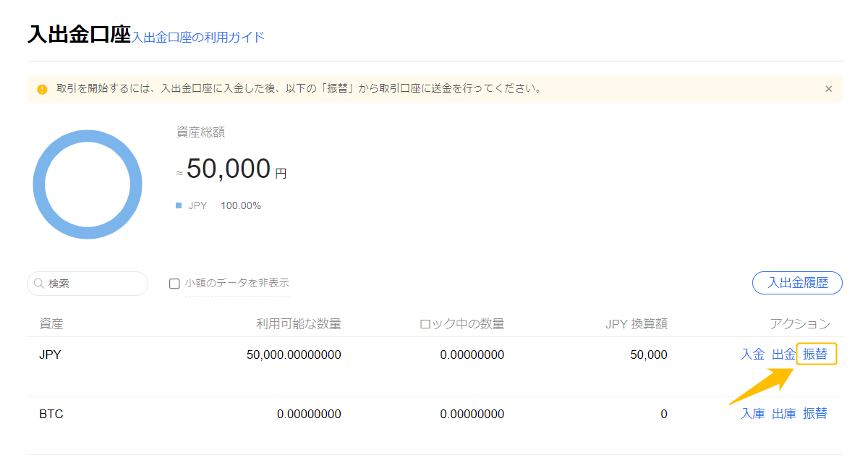Image resolution: width=868 pixels, height=463 pixels.
Task: Open the 入出金口座の利用ガイド link
Action: point(197,37)
